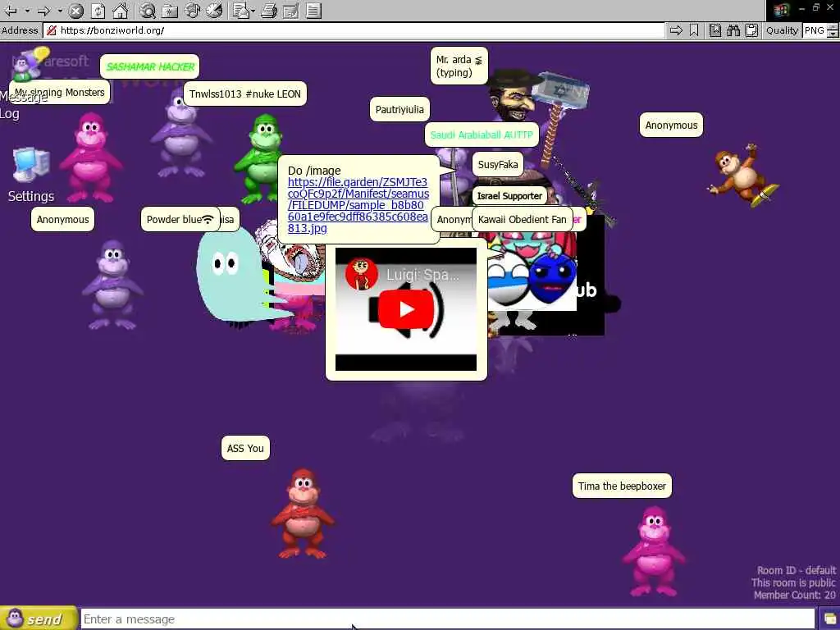The height and width of the screenshot is (630, 840).
Task: Click the Anonymous bubble beside Settings
Action: pyautogui.click(x=62, y=220)
